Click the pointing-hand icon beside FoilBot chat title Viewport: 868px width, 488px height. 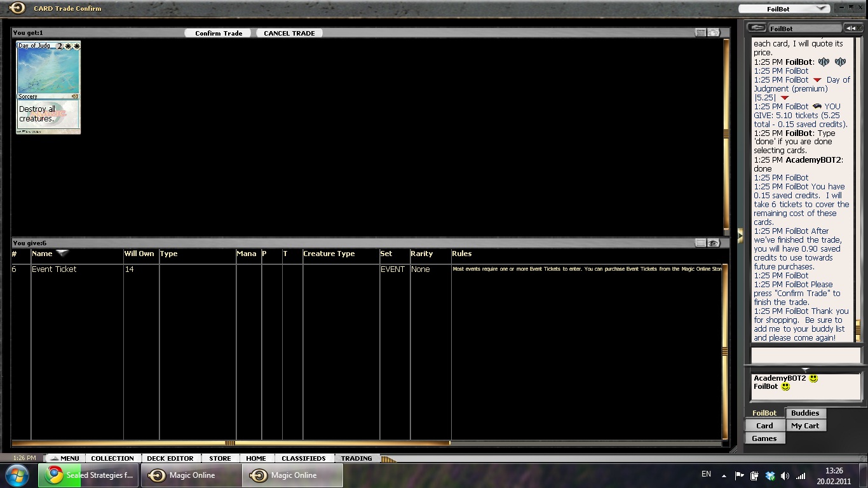click(x=756, y=28)
